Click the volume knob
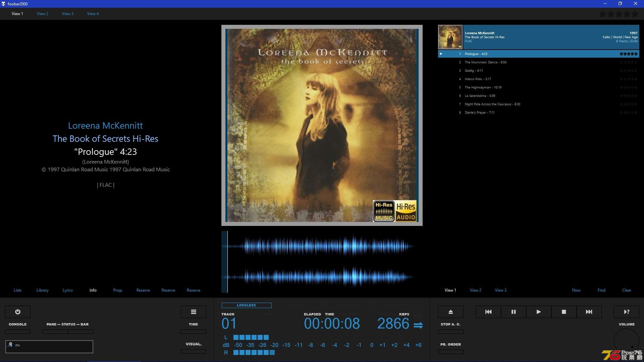The width and height of the screenshot is (644, 362). (627, 341)
